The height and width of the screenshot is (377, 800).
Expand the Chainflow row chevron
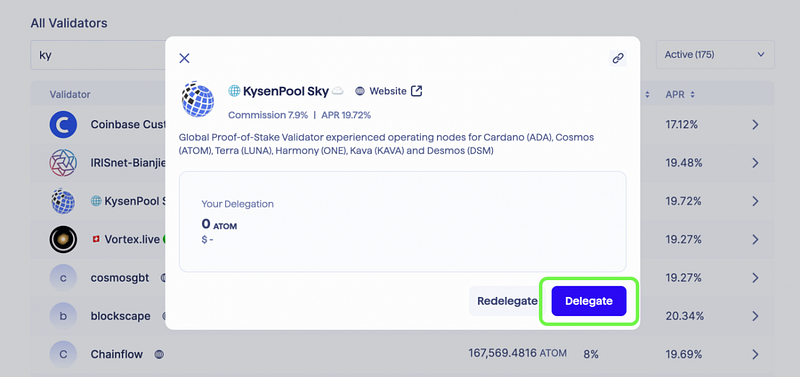pos(756,354)
